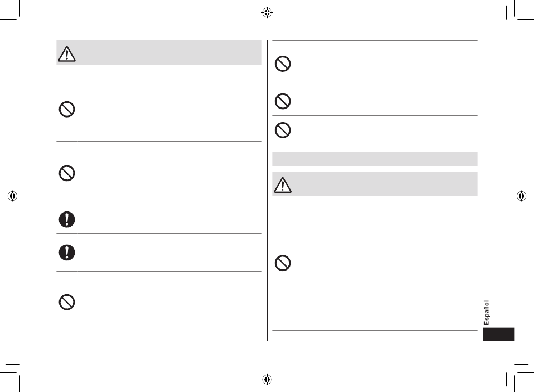The width and height of the screenshot is (534, 392).
Task: Click the black index tab below Español
Action: tap(499, 335)
